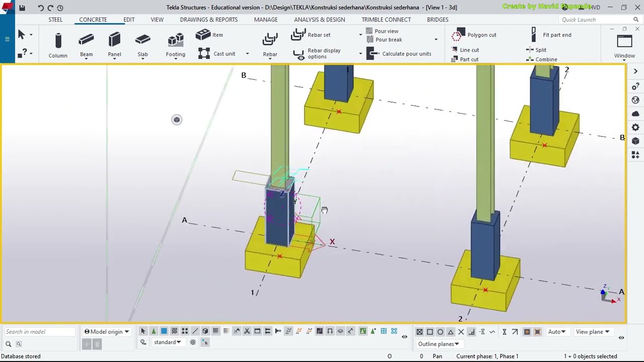
Task: Toggle snap to midpoints triangle switch
Action: point(451,332)
